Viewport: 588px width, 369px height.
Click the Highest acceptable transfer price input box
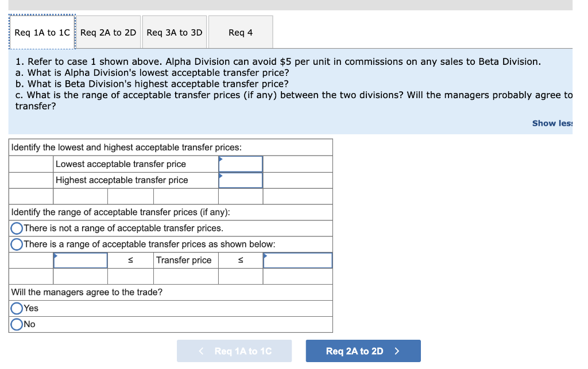[240, 180]
